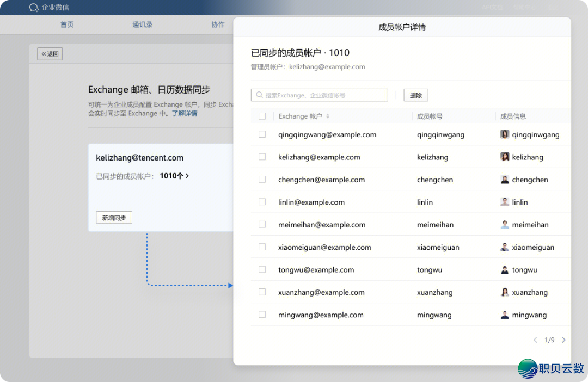Click chengchen's avatar thumbnail
This screenshot has height=382, width=588.
point(504,179)
